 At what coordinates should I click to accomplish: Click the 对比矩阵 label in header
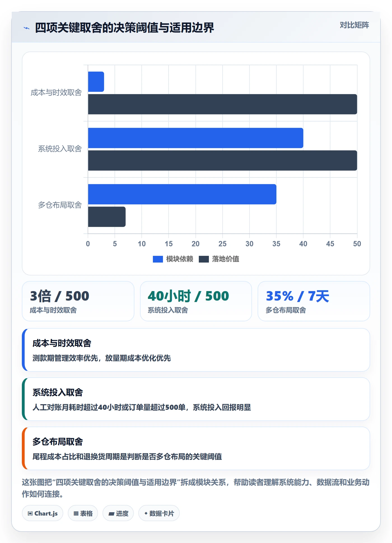354,25
